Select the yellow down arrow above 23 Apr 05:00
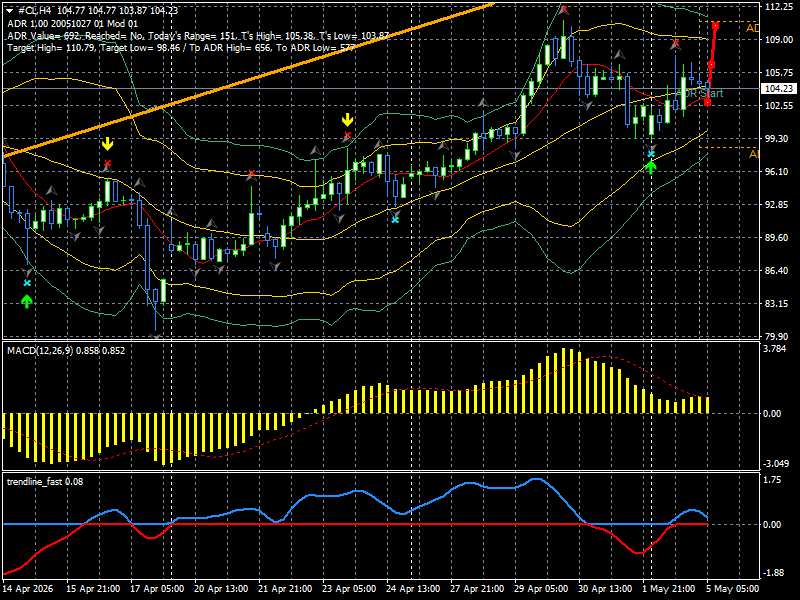The height and width of the screenshot is (600, 800). (347, 120)
